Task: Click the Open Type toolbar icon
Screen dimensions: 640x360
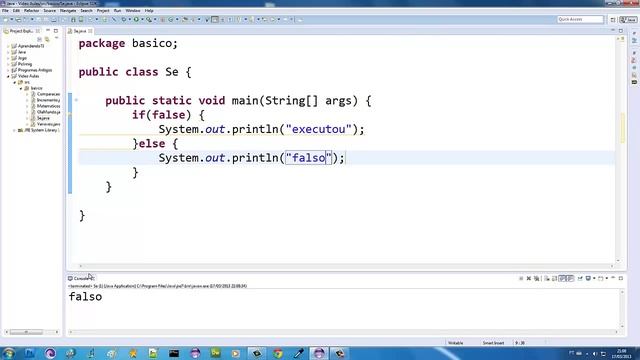Action: click(x=185, y=19)
